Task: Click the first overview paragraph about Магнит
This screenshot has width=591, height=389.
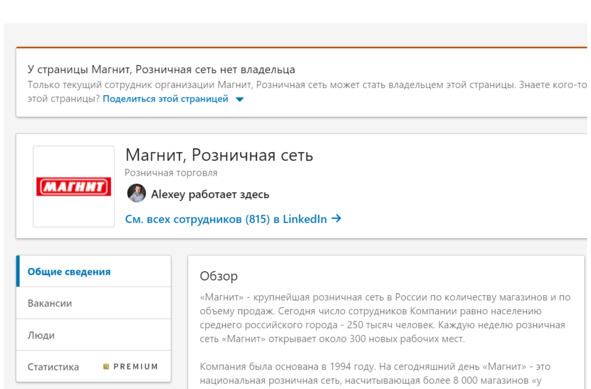Action: [x=385, y=318]
